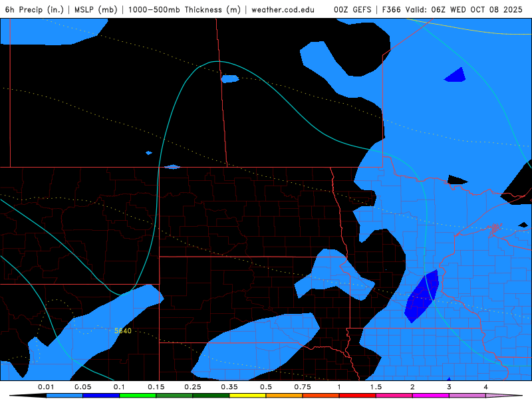
Task: Click the '1.5' legend value
Action: point(376,387)
